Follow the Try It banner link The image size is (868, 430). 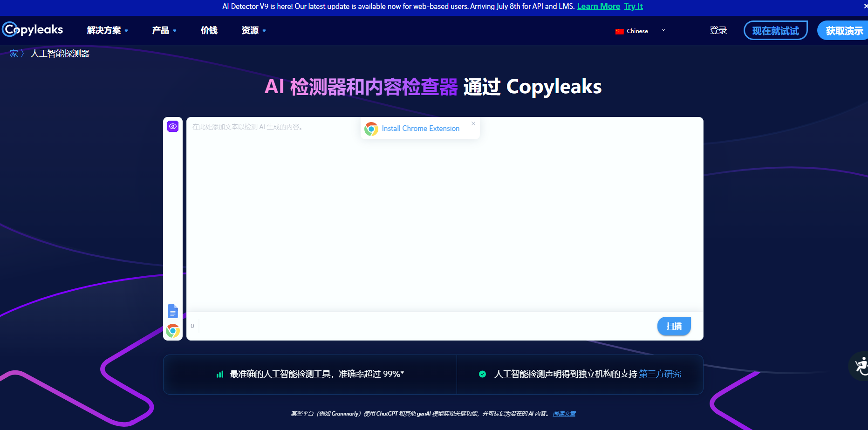point(634,6)
